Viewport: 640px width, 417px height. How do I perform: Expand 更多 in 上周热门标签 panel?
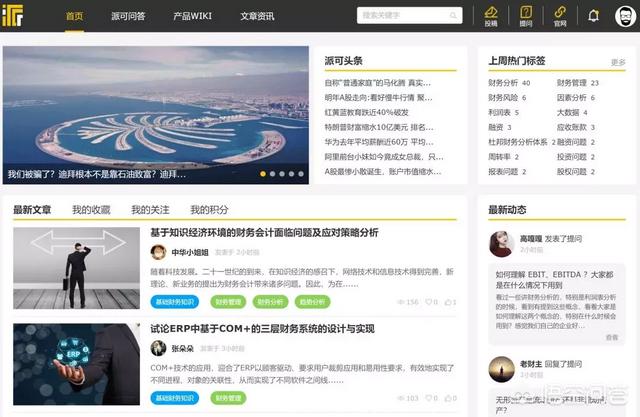617,61
